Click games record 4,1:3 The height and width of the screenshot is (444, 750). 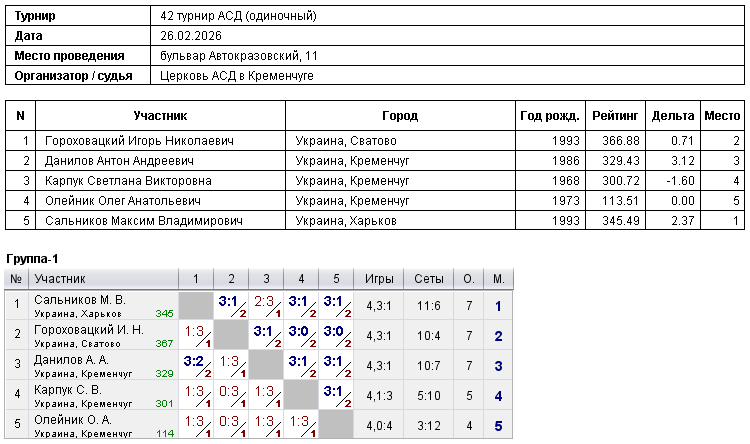click(x=379, y=396)
